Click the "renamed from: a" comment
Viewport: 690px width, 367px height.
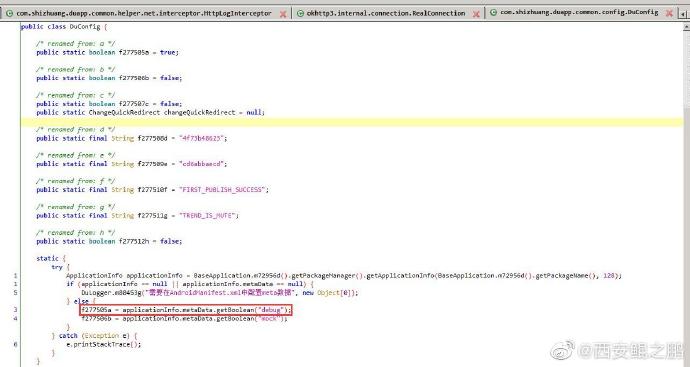(x=75, y=44)
